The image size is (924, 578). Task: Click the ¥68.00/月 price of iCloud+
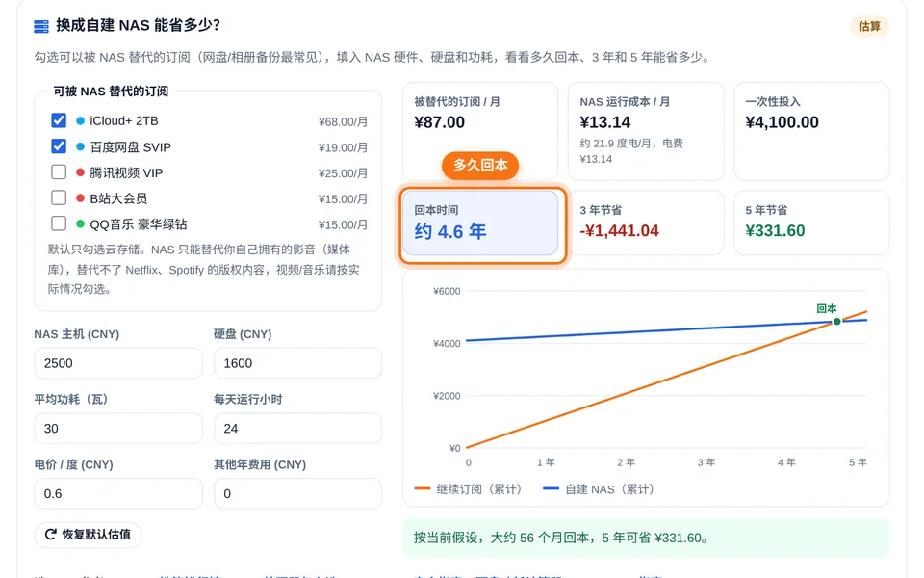(x=343, y=121)
